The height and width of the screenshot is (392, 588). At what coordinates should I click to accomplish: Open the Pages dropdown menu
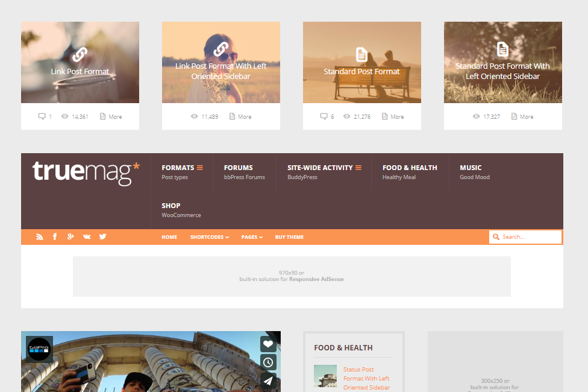(252, 237)
